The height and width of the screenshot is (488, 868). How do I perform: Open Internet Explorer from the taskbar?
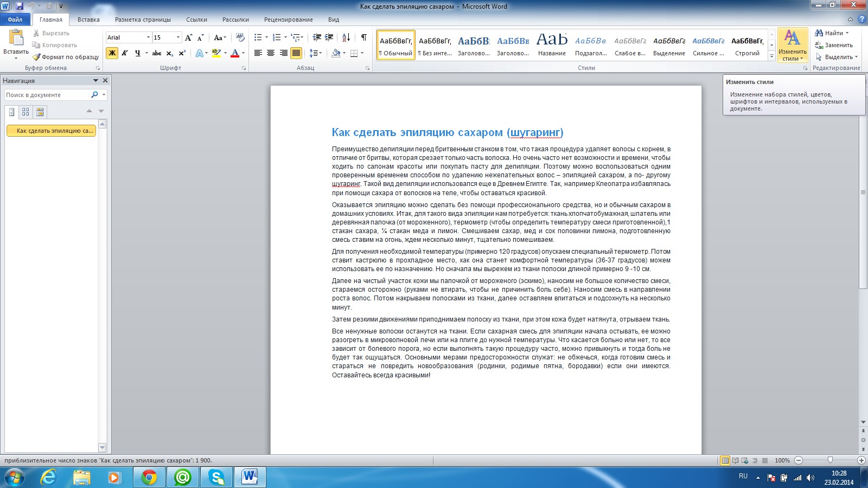point(49,477)
